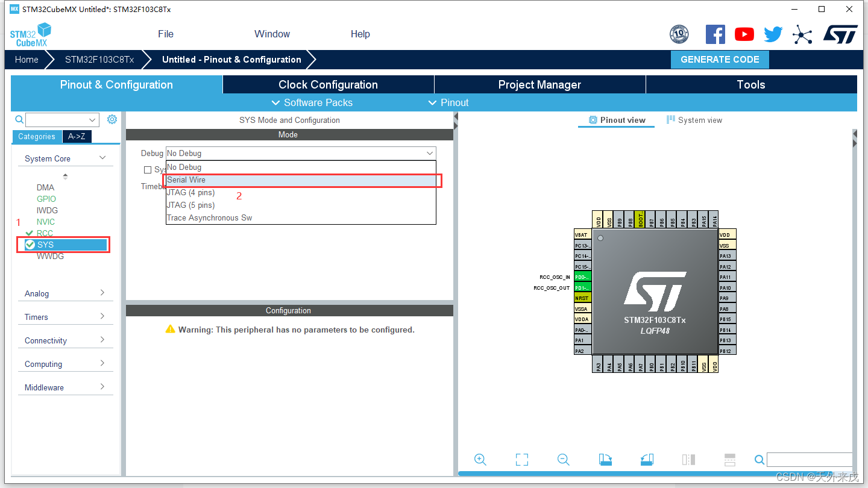Select the NRST pin on the chip

click(582, 298)
